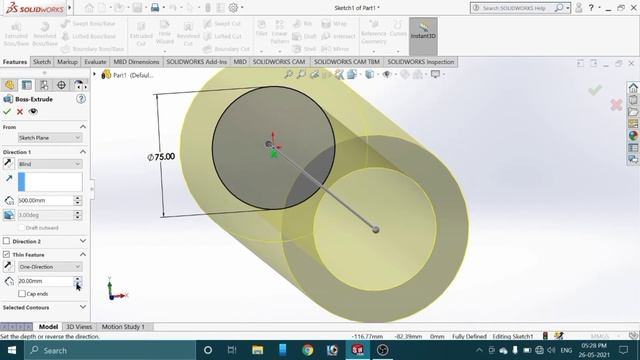Open the DimXpertManager tab icon
The height and width of the screenshot is (360, 640).
click(x=61, y=85)
